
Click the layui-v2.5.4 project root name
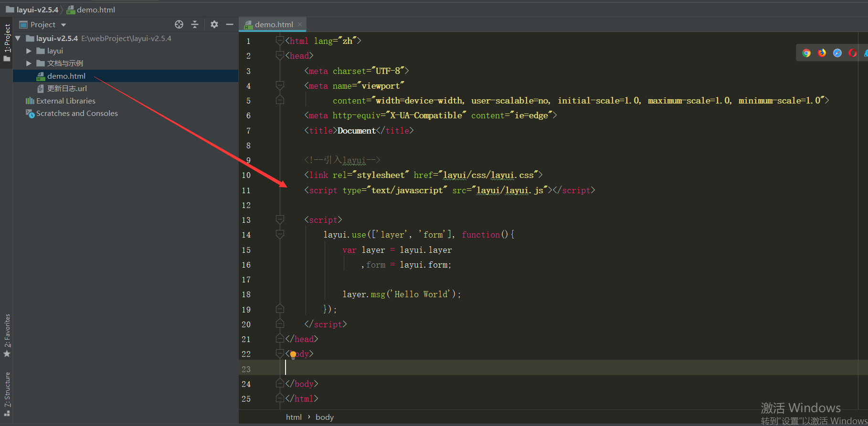(x=57, y=38)
